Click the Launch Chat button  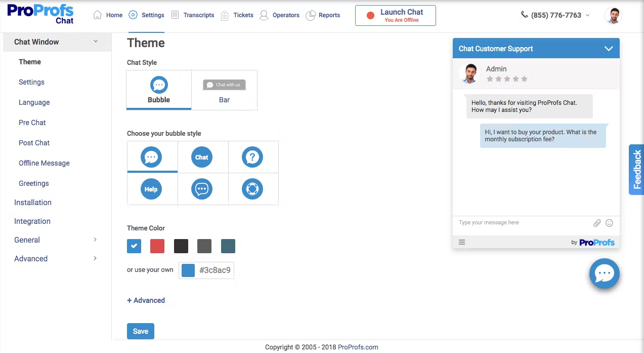click(x=396, y=16)
